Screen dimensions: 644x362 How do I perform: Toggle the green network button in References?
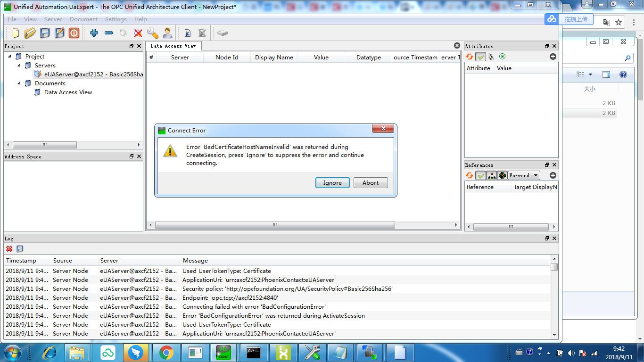(x=503, y=175)
